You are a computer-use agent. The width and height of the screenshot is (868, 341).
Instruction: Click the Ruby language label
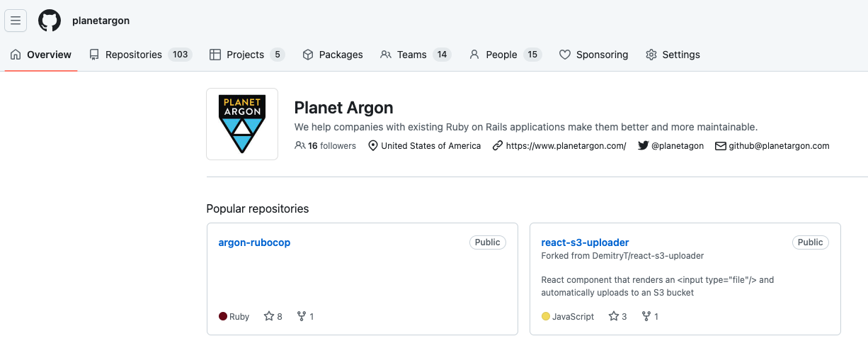pyautogui.click(x=239, y=316)
